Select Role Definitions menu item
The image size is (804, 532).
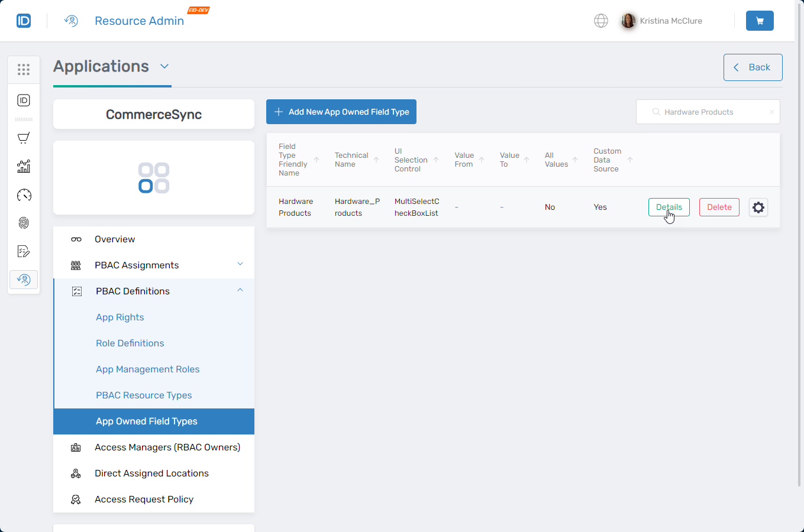tap(130, 343)
